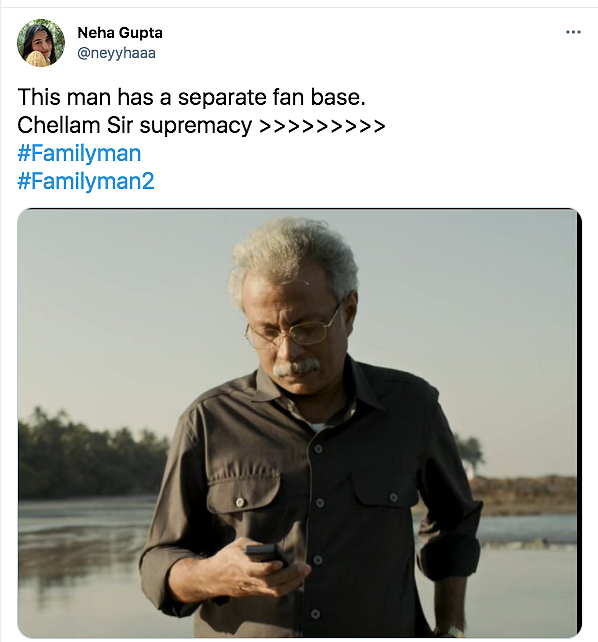Click the grey curly hair in the photo
Image resolution: width=598 pixels, height=642 pixels.
tap(291, 255)
